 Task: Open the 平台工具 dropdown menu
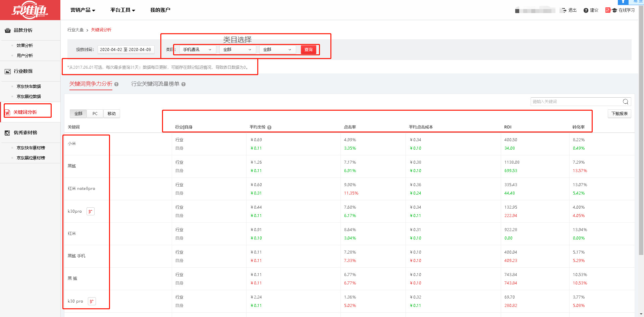click(123, 10)
